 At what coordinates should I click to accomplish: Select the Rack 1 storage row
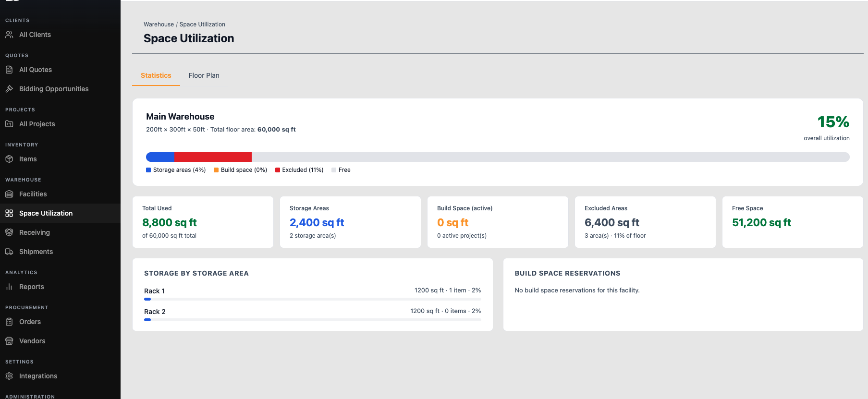[x=313, y=293]
